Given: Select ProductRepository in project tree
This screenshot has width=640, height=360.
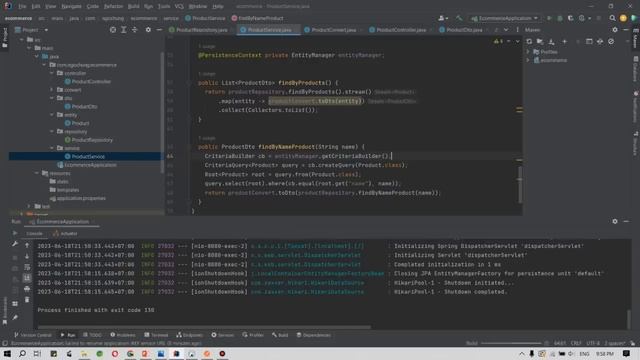Looking at the screenshot, I should tap(89, 140).
